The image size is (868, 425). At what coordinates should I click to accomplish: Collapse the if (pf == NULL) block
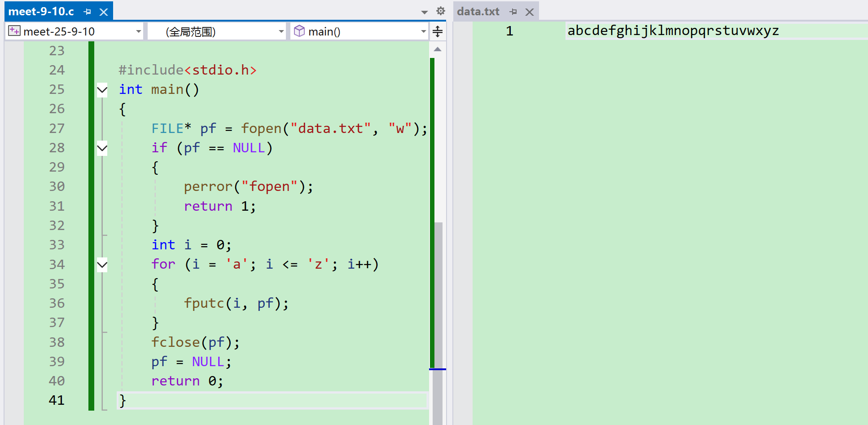tap(102, 148)
